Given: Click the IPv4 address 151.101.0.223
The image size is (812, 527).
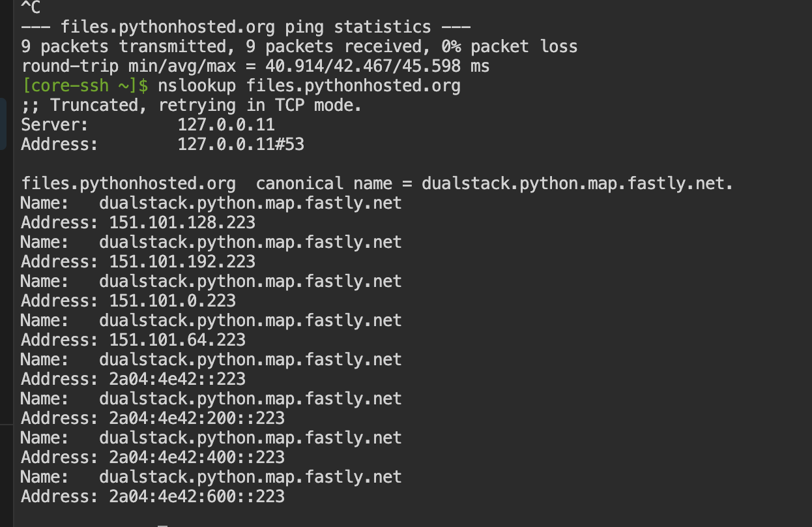Looking at the screenshot, I should (172, 301).
